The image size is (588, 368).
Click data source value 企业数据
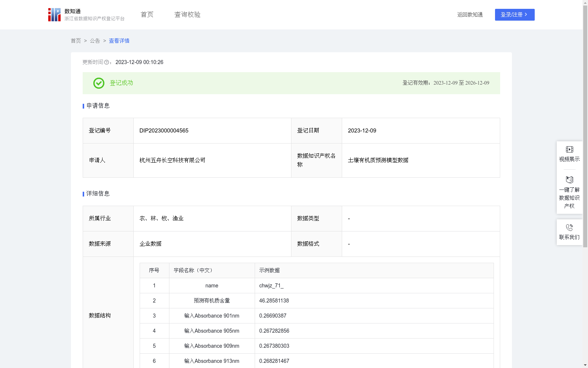pos(150,244)
